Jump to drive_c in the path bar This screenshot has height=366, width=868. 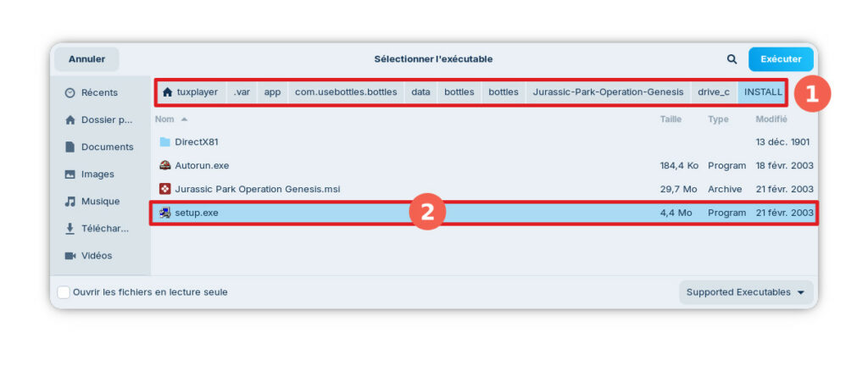click(x=713, y=91)
